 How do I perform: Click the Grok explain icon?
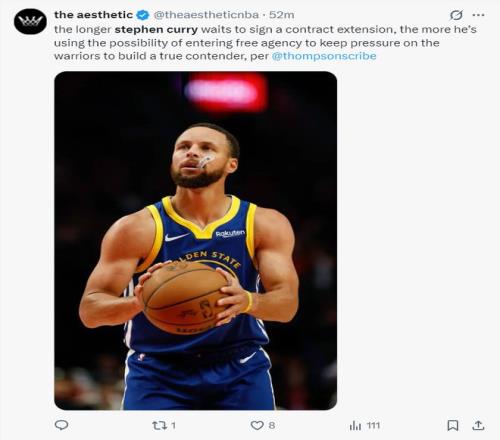coord(456,15)
